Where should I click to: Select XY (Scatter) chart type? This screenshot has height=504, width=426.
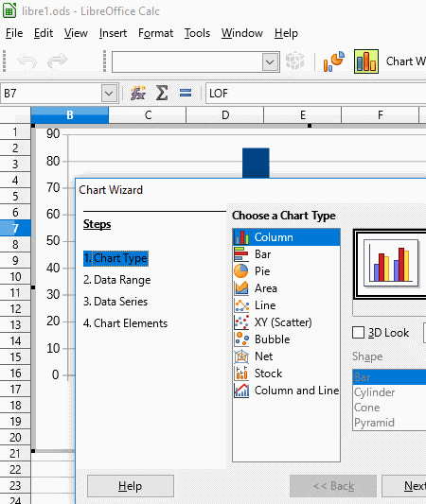[286, 322]
